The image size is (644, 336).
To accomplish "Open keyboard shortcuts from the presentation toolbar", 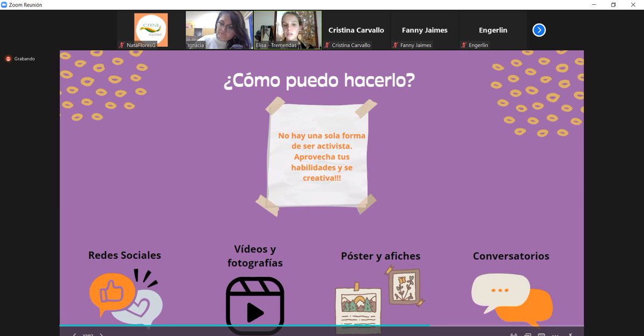I will coord(541,334).
